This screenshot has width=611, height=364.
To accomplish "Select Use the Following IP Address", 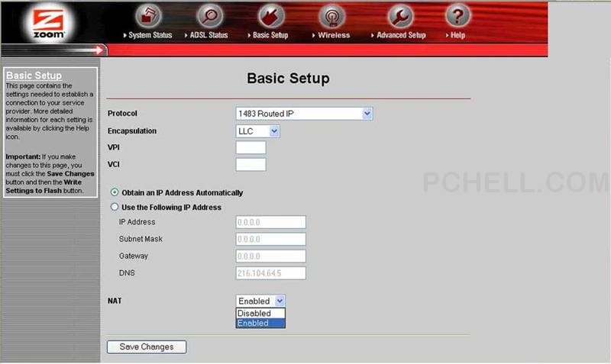I will tap(115, 207).
